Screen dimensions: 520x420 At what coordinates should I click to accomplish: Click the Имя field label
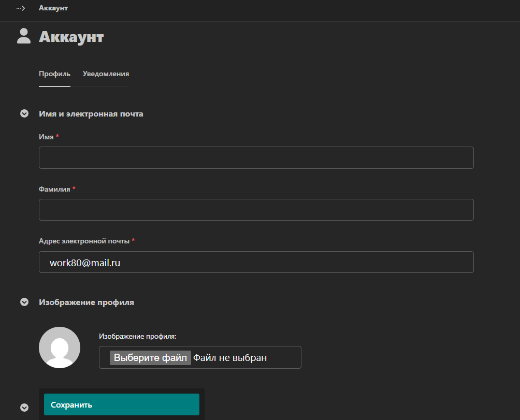click(46, 137)
